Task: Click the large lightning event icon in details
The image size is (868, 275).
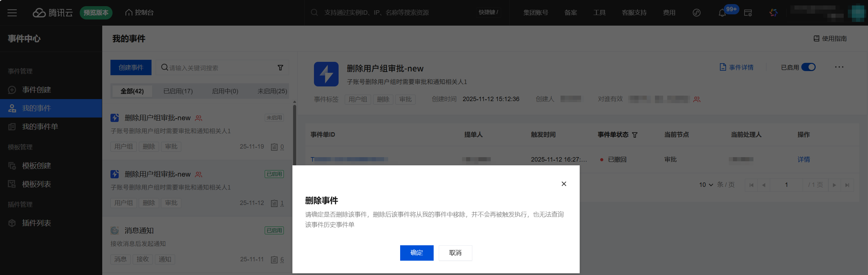Action: click(x=326, y=74)
